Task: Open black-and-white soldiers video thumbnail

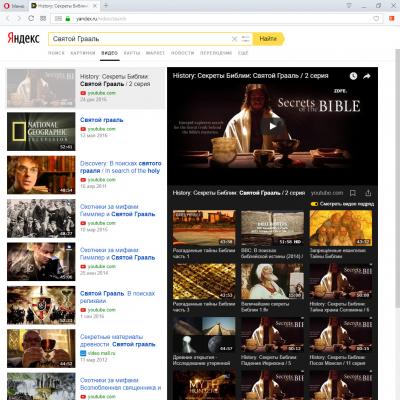Action: click(41, 218)
